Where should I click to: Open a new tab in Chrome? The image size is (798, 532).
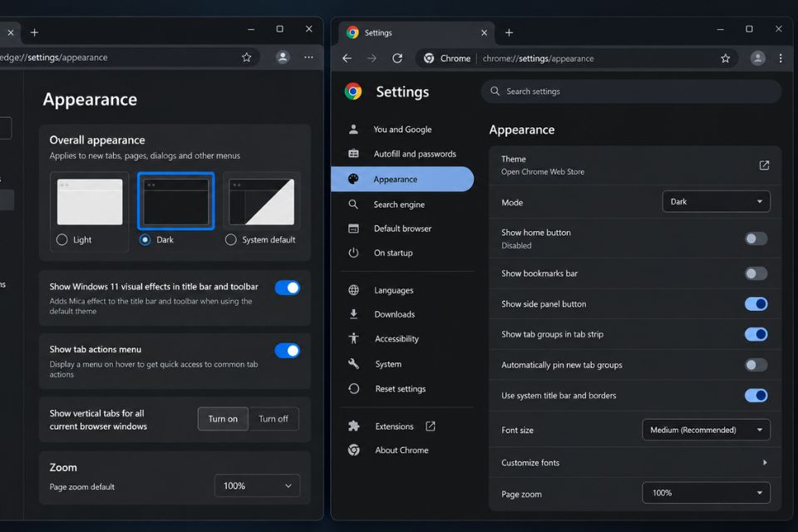pos(509,32)
